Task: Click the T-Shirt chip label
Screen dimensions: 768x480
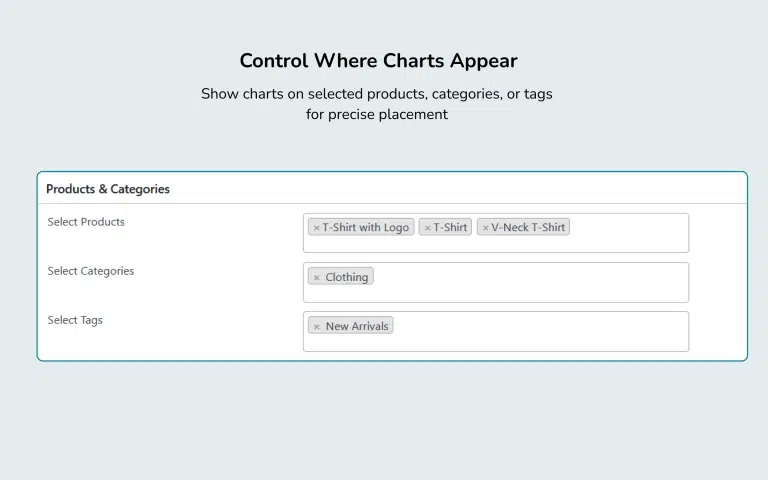Action: coord(451,228)
